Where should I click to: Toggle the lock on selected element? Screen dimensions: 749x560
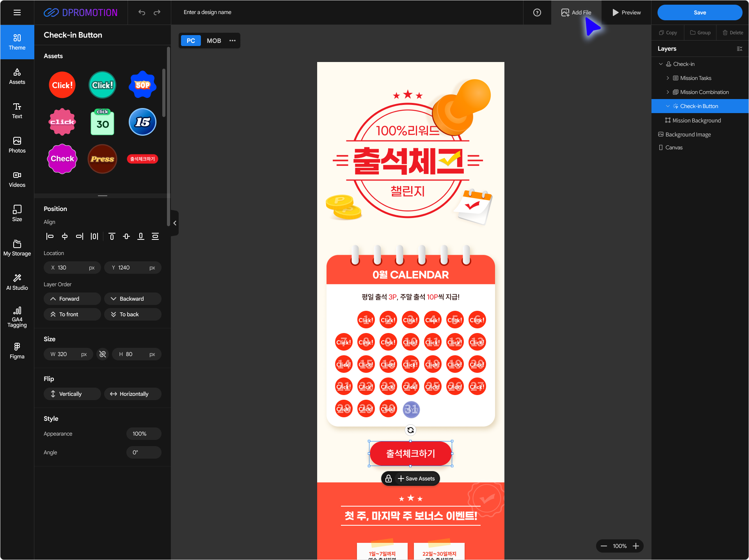tap(389, 478)
